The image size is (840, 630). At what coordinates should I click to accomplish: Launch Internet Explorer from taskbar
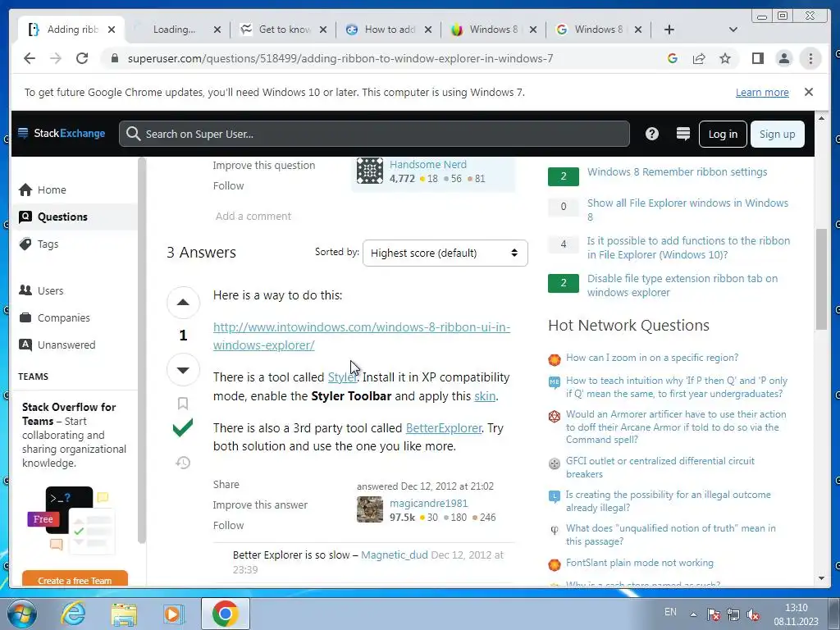pos(73,614)
